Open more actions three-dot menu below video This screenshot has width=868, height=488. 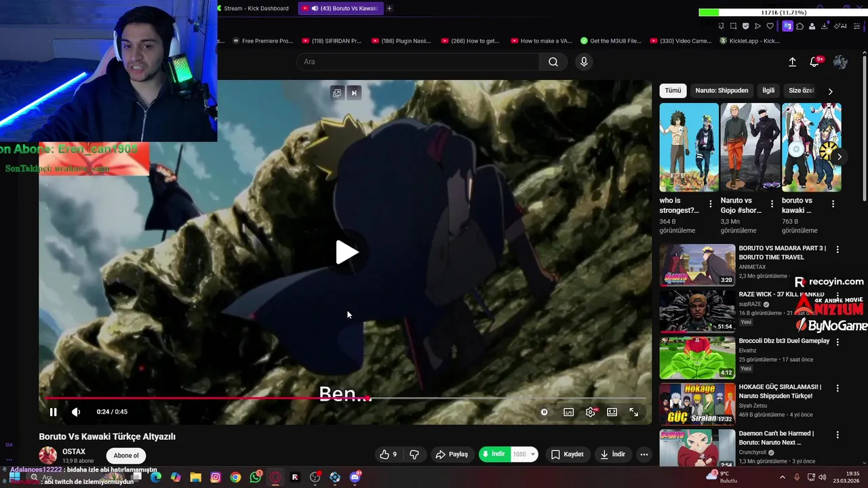click(x=644, y=454)
